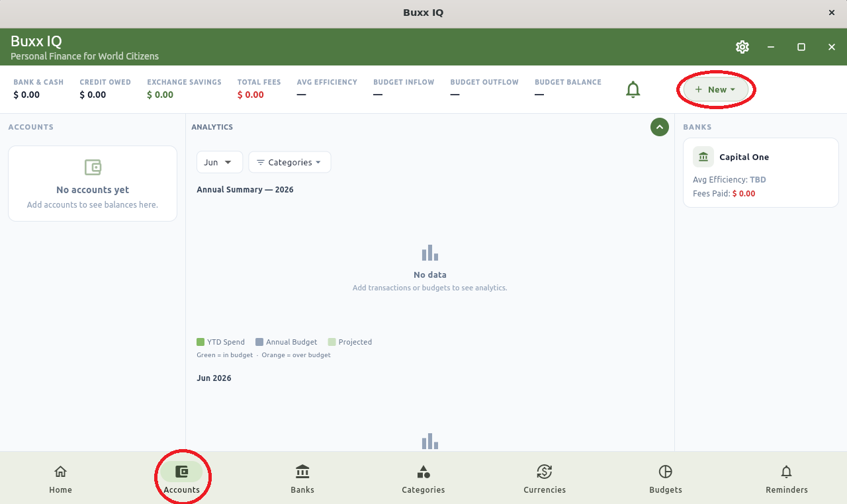This screenshot has width=847, height=504.
Task: Click the 'Jun 2026' heading
Action: pyautogui.click(x=214, y=378)
